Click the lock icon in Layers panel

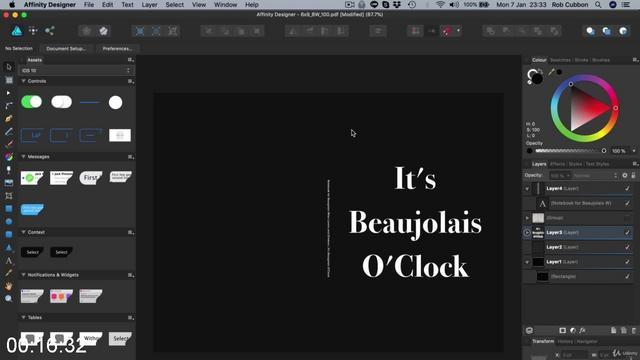(633, 176)
